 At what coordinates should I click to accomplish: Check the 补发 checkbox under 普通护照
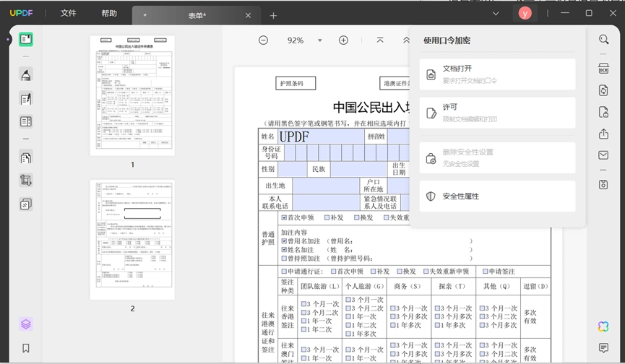click(327, 217)
